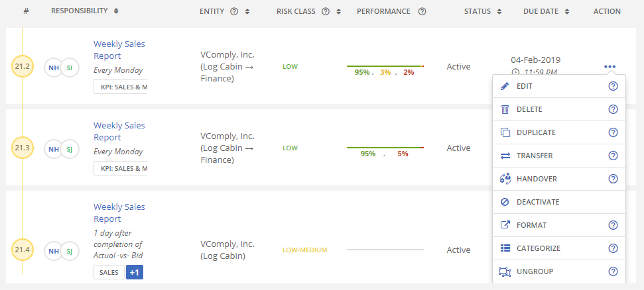Sort by the STATUS column arrows
Screen dimensions: 644x290
[499, 11]
